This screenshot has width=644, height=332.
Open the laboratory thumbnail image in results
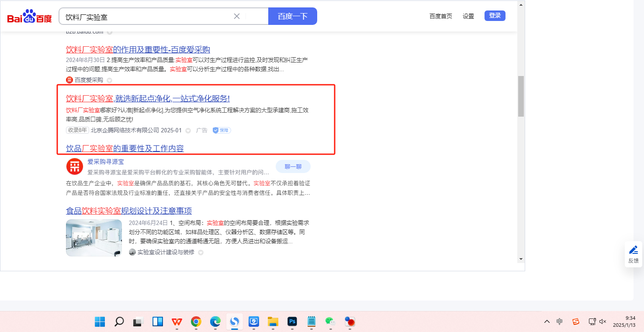pyautogui.click(x=94, y=238)
